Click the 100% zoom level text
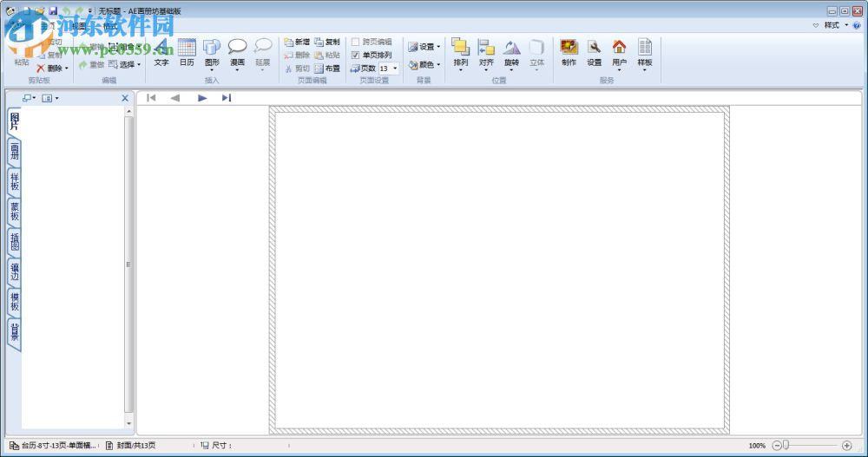This screenshot has width=868, height=457. pos(757,446)
